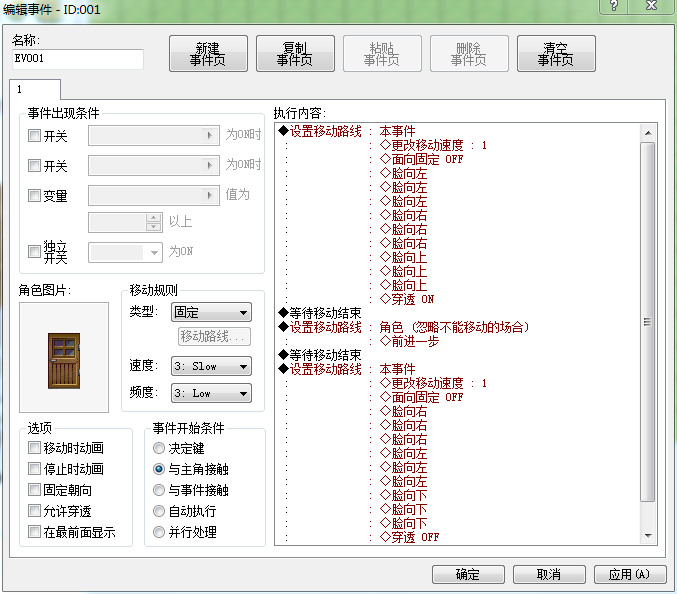Enable the 变量 condition checkbox
Screen dimensions: 677x594
(x=34, y=195)
